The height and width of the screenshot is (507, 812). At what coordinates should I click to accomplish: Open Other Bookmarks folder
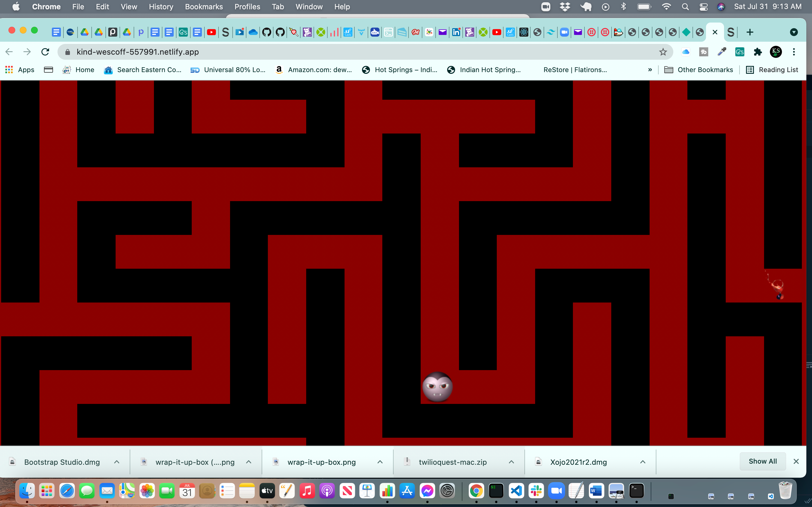tap(699, 70)
